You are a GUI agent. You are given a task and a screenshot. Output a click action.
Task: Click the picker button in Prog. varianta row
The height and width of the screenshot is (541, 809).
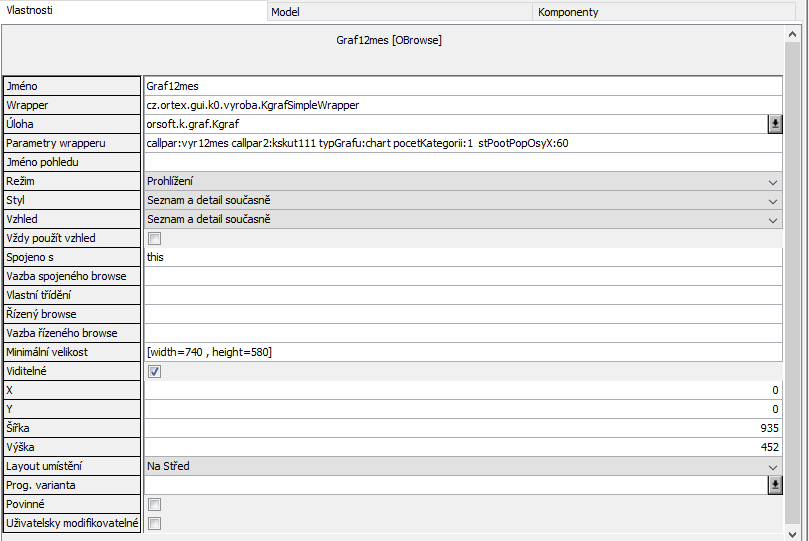tap(774, 485)
